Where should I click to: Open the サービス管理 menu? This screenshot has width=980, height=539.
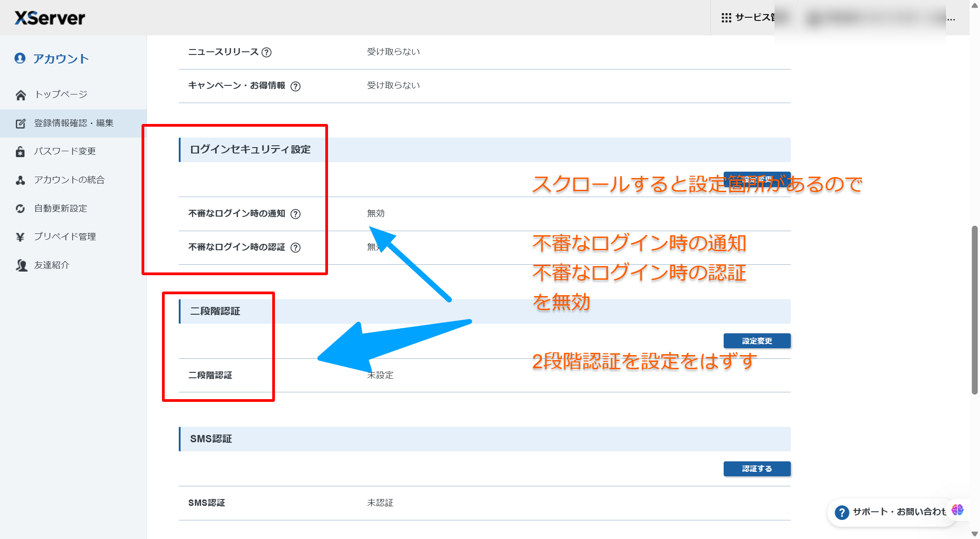[749, 18]
